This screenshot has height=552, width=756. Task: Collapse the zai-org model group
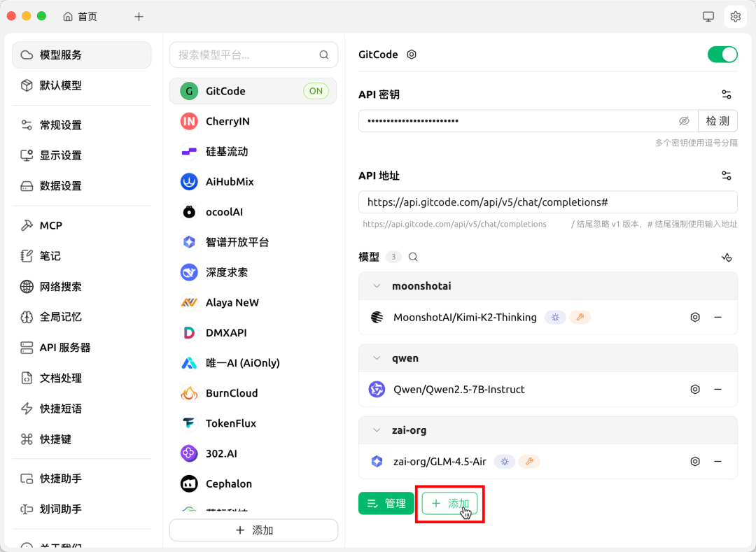pyautogui.click(x=377, y=431)
